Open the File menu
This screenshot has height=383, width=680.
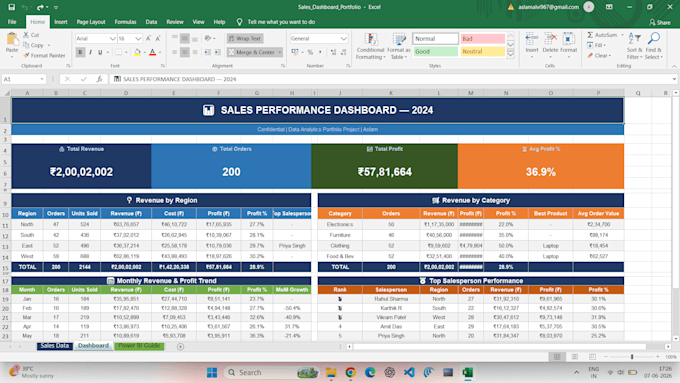pyautogui.click(x=12, y=22)
